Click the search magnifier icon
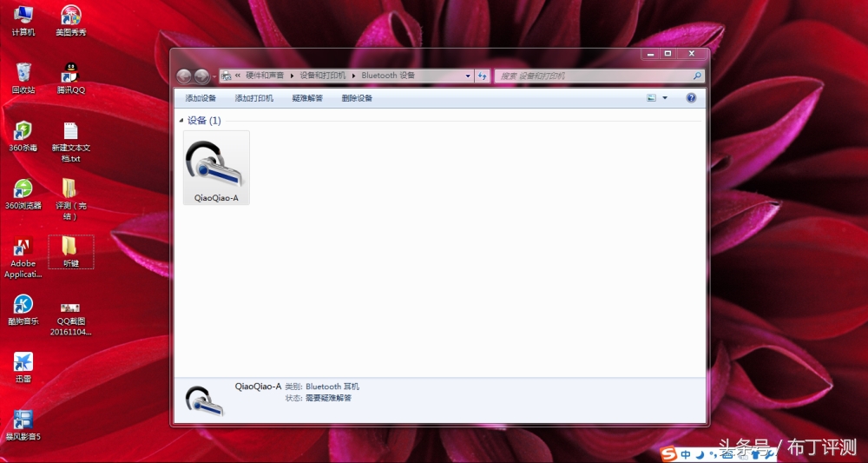This screenshot has width=868, height=463. click(x=698, y=76)
